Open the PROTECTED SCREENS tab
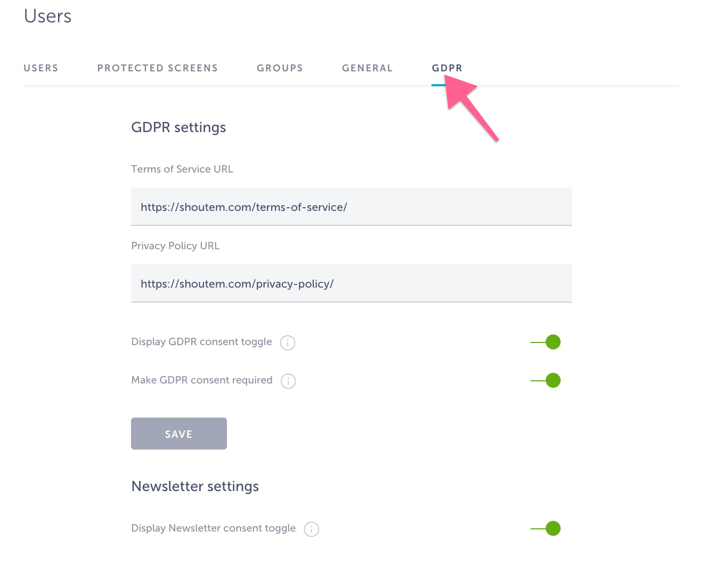 (x=157, y=68)
